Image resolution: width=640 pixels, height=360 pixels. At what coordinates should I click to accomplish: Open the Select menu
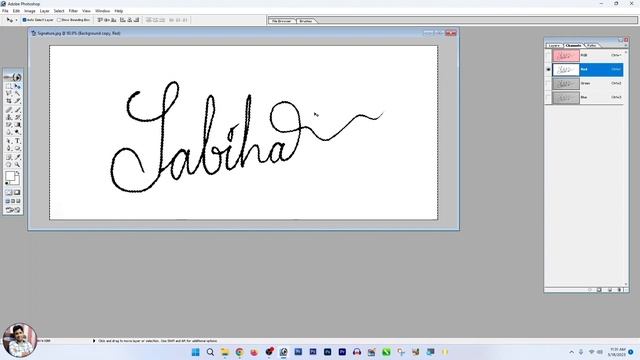(59, 11)
